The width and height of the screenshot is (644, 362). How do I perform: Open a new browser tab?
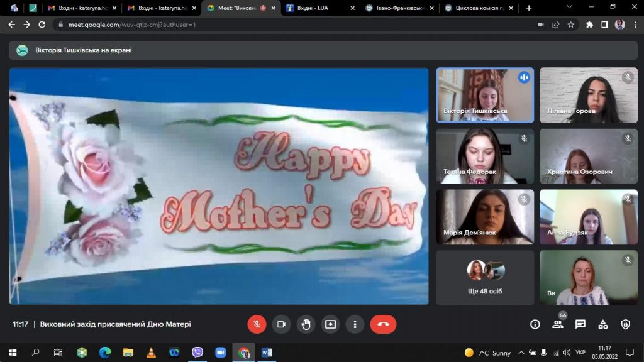click(529, 8)
